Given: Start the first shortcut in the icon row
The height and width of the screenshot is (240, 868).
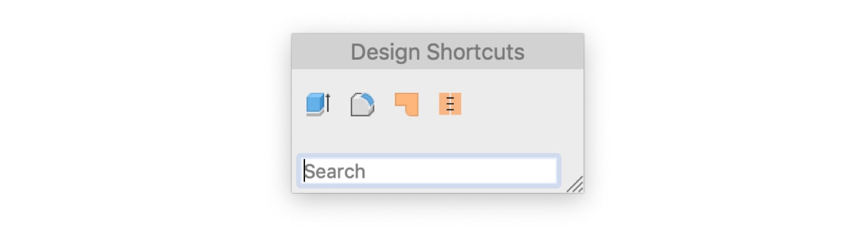Looking at the screenshot, I should click(318, 104).
